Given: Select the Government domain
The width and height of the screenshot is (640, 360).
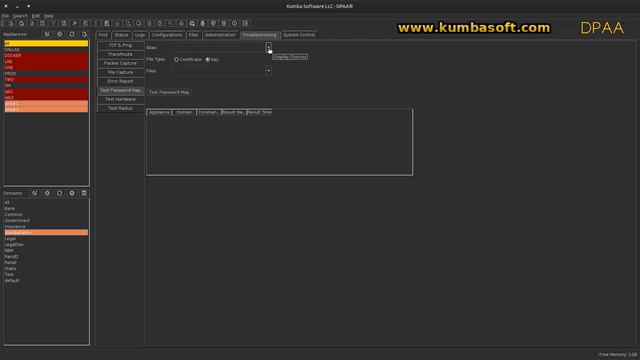Looking at the screenshot, I should [46, 220].
